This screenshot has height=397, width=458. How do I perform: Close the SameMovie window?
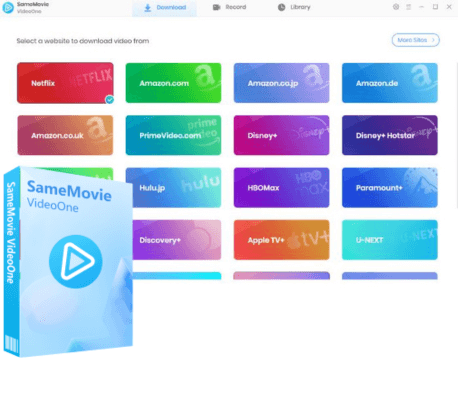(449, 7)
